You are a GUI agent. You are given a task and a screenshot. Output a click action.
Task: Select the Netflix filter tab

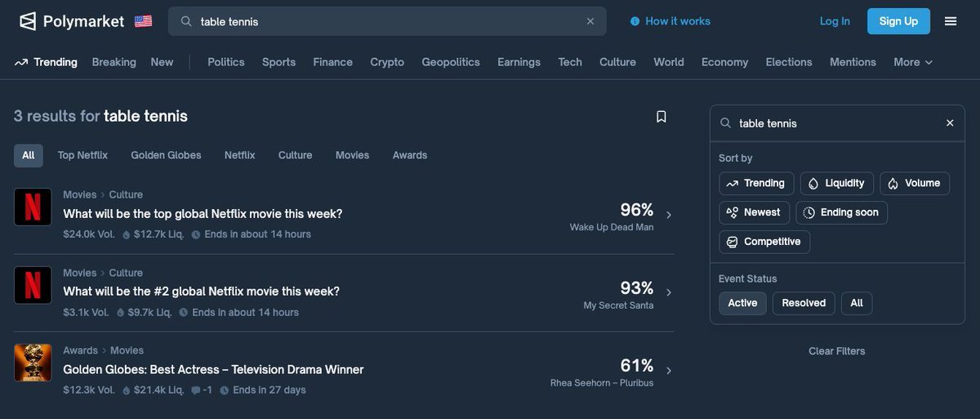(x=240, y=155)
